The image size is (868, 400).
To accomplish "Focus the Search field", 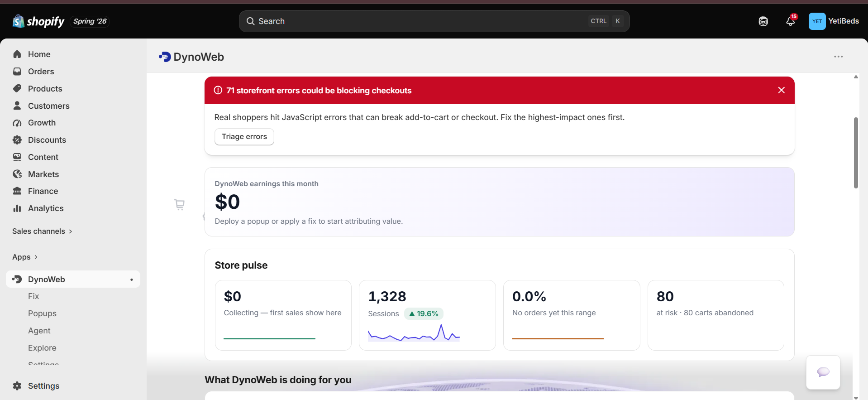I will (434, 21).
